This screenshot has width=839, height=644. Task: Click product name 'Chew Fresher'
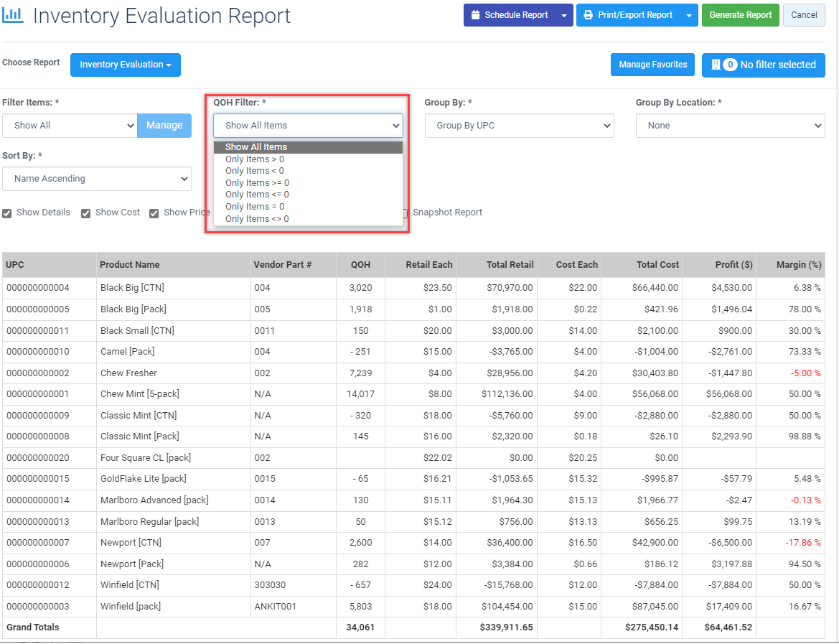[128, 373]
